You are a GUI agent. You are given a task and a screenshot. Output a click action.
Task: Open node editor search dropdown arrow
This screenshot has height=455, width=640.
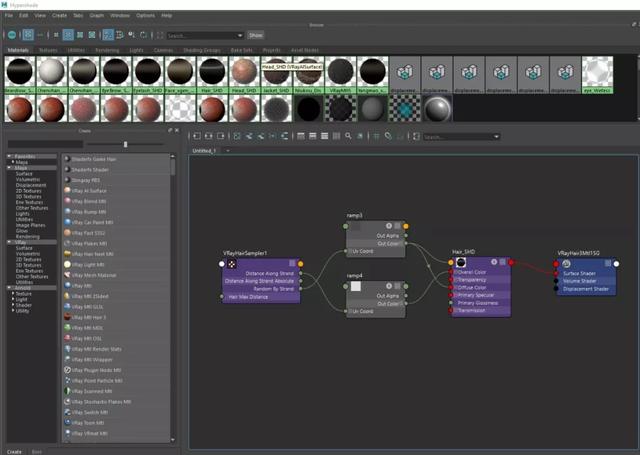point(496,137)
